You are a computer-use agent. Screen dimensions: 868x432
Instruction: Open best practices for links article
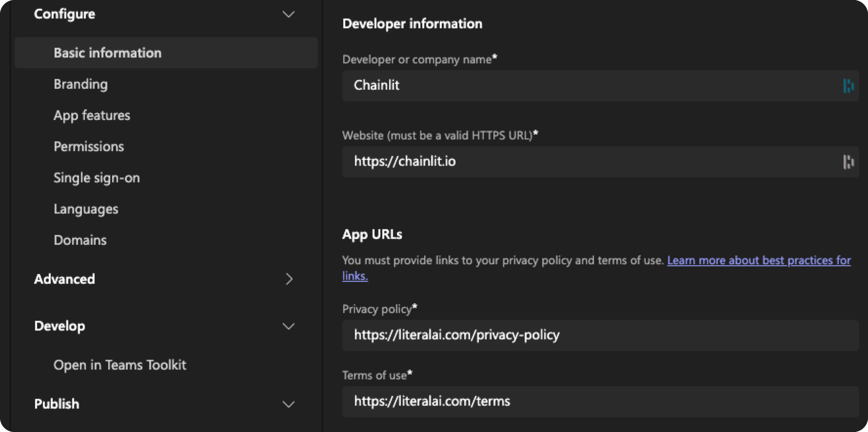click(x=758, y=260)
